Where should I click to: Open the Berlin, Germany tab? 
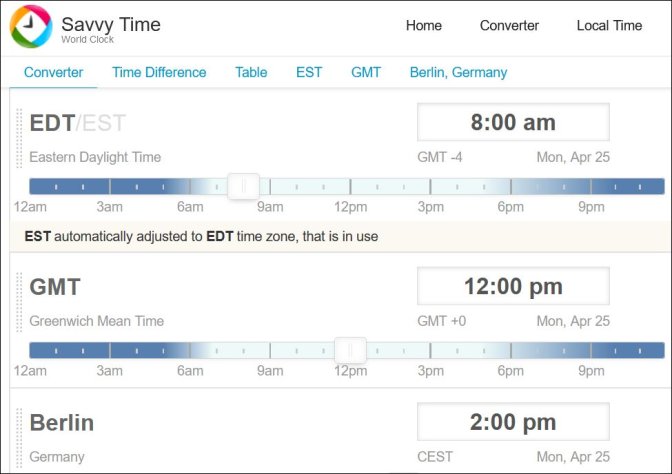click(x=458, y=72)
